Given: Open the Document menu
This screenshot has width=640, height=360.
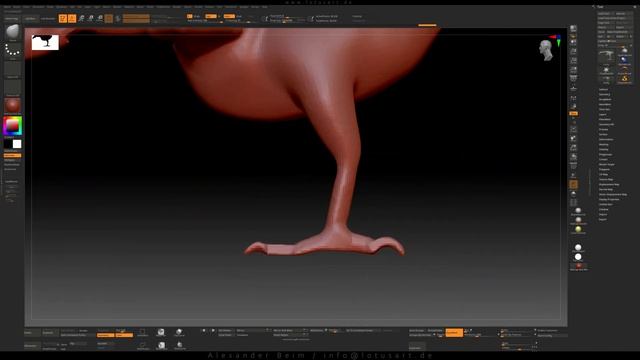Looking at the screenshot, I should (x=38, y=7).
